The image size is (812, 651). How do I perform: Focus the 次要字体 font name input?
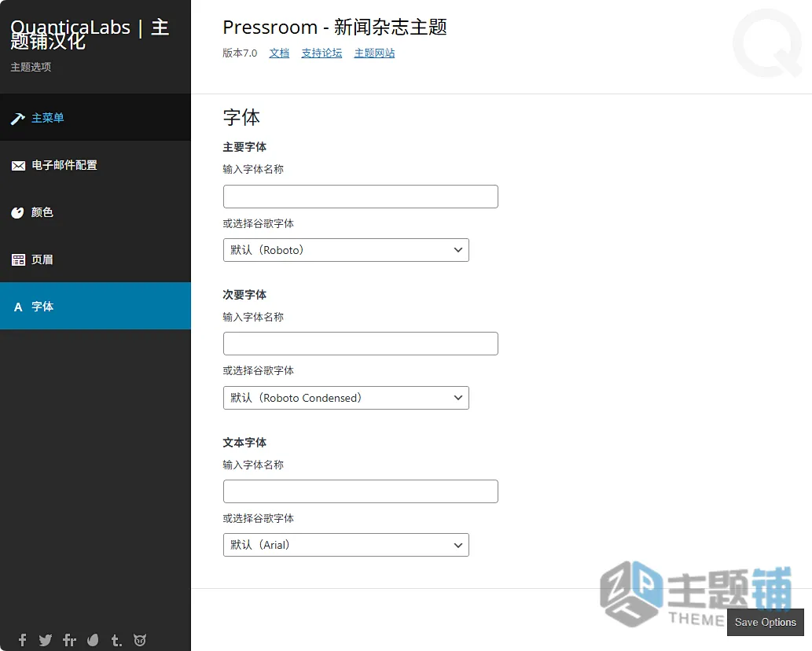pyautogui.click(x=361, y=344)
